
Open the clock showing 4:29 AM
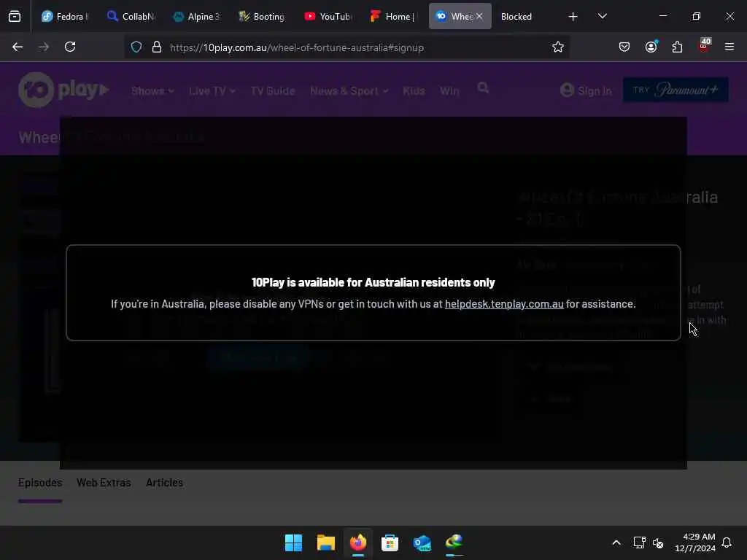point(695,542)
